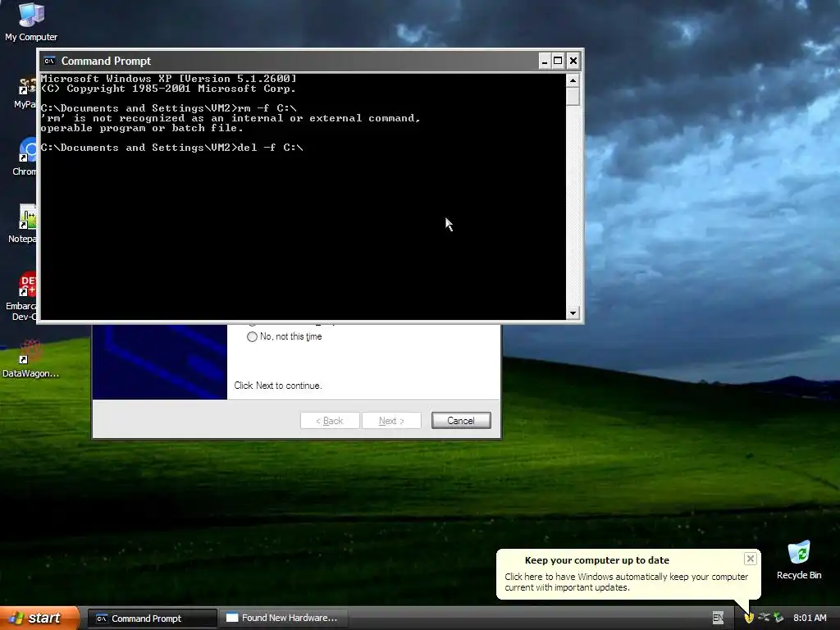Click the Windows Security shield tray icon
840x630 pixels.
(x=748, y=618)
